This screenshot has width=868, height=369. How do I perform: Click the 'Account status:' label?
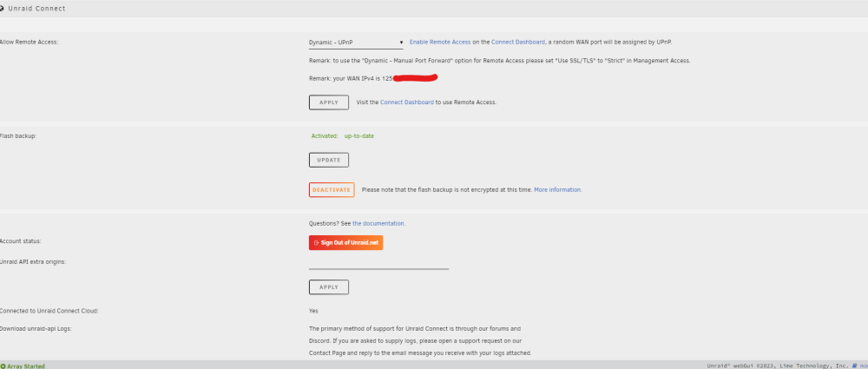tap(21, 241)
